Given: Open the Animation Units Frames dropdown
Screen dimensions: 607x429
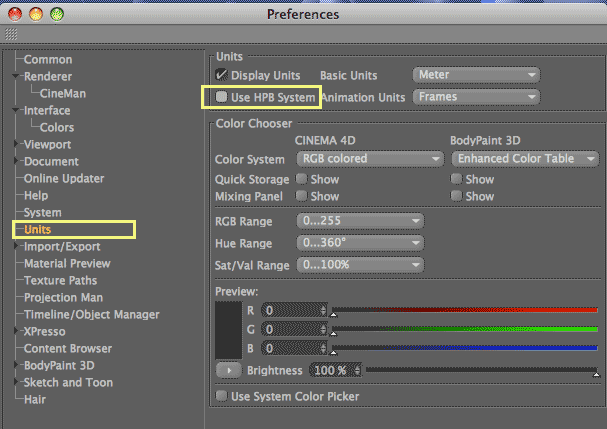Looking at the screenshot, I should tap(476, 97).
